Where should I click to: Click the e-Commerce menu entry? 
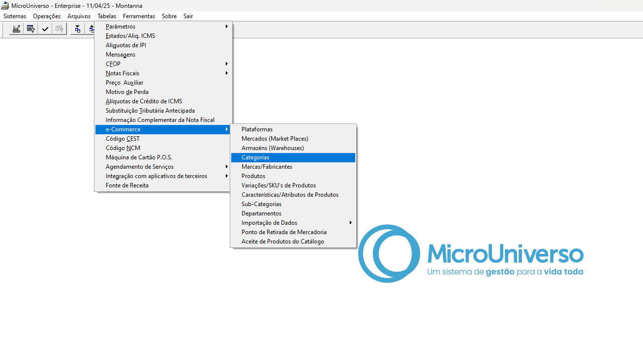pyautogui.click(x=163, y=129)
